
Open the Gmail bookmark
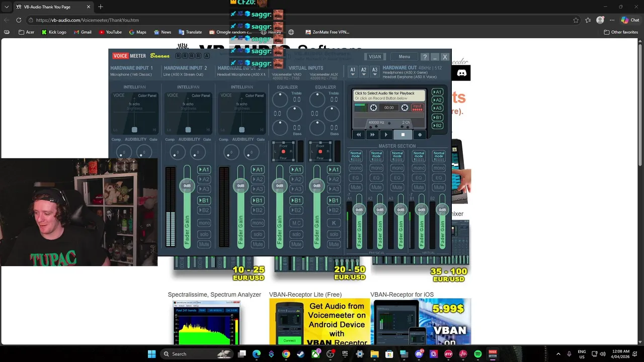[x=83, y=32]
